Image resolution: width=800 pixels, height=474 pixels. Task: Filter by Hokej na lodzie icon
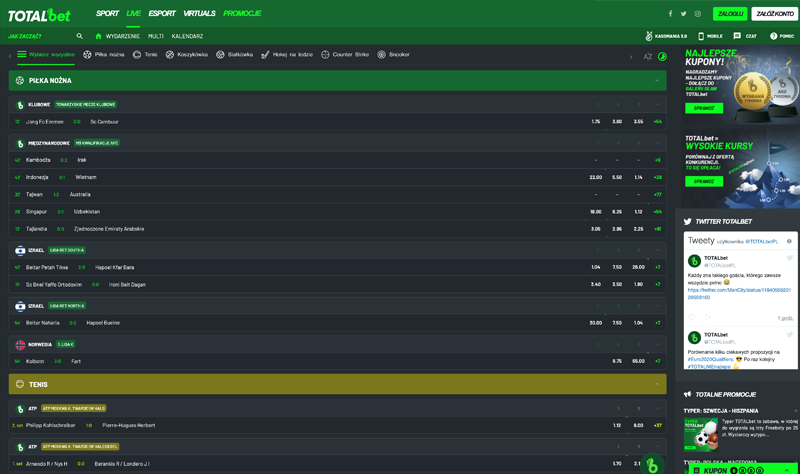pos(265,55)
